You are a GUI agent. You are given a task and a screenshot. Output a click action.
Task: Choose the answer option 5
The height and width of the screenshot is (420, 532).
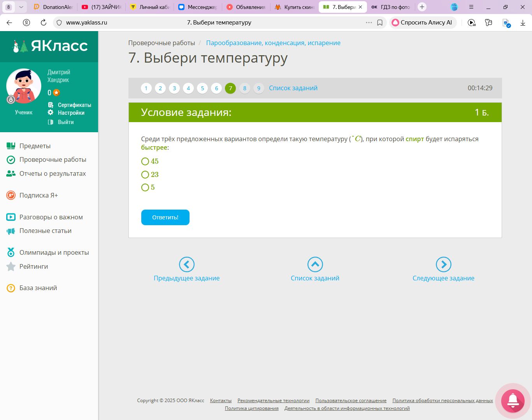tap(145, 187)
